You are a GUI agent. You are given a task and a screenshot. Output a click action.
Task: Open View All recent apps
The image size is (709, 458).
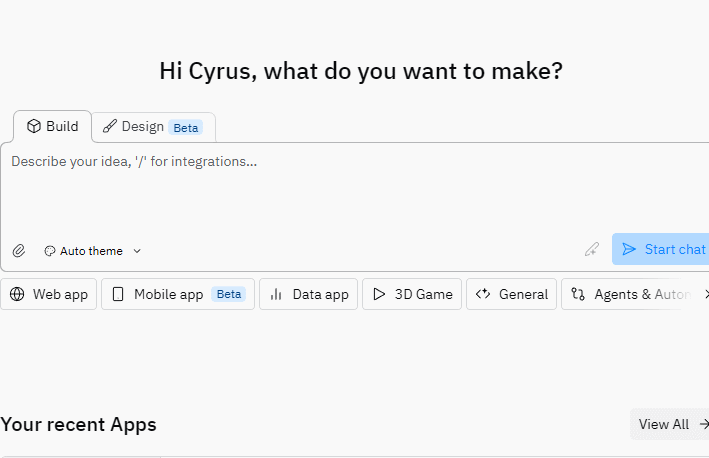(x=664, y=424)
